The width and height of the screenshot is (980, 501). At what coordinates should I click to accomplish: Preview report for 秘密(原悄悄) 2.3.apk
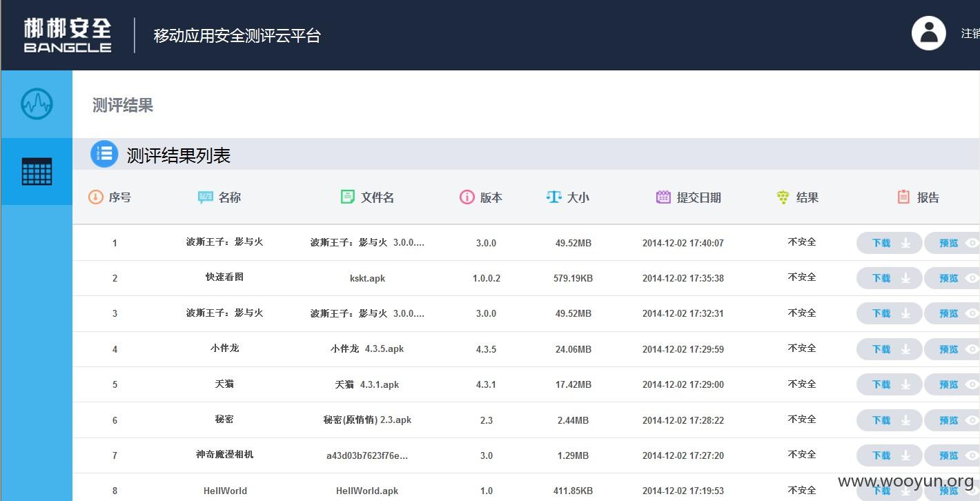tap(952, 420)
